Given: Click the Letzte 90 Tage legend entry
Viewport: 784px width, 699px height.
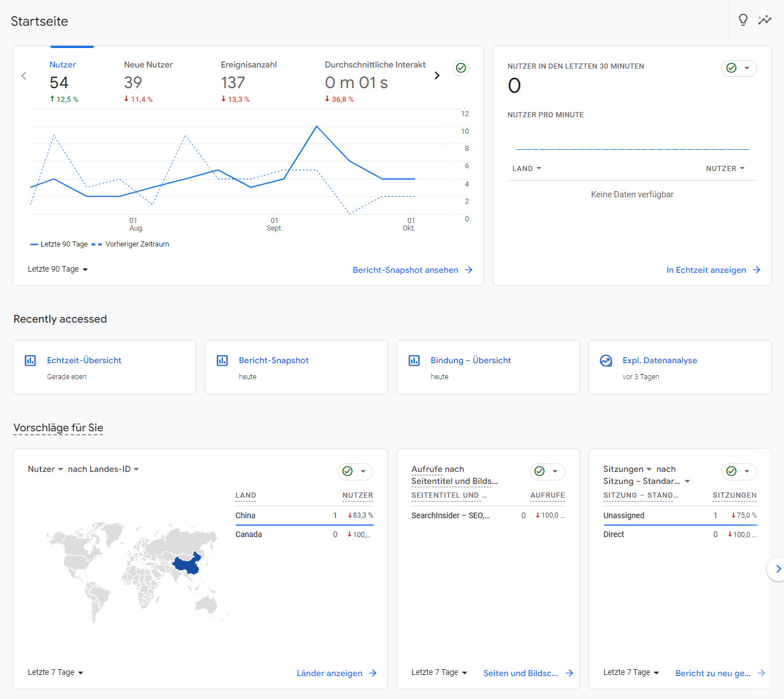Looking at the screenshot, I should 59,244.
